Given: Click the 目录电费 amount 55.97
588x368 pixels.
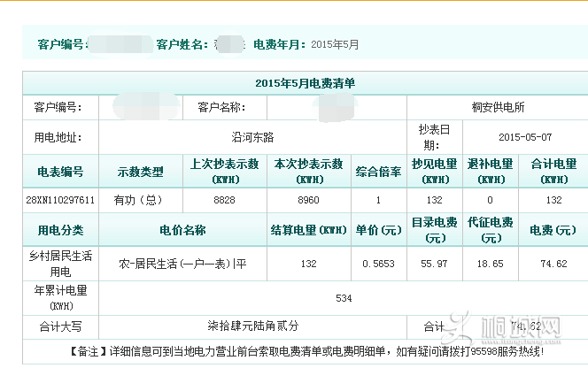Looking at the screenshot, I should [x=434, y=264].
